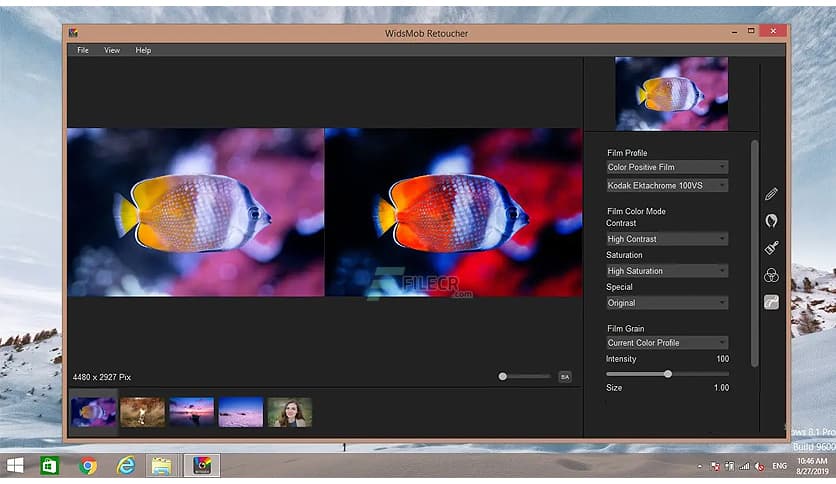Click the 4480 x 2927 Pix size text
The width and height of the screenshot is (836, 484).
(x=102, y=377)
